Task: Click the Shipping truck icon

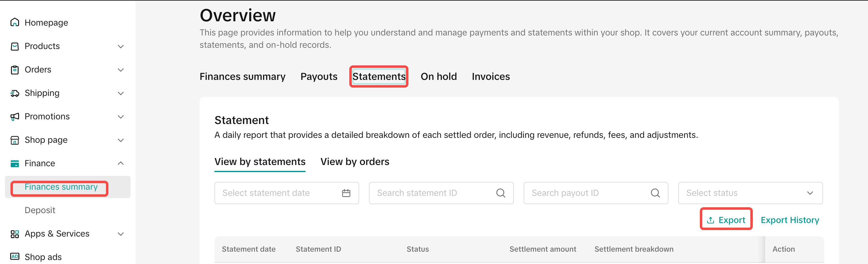Action: click(x=14, y=93)
